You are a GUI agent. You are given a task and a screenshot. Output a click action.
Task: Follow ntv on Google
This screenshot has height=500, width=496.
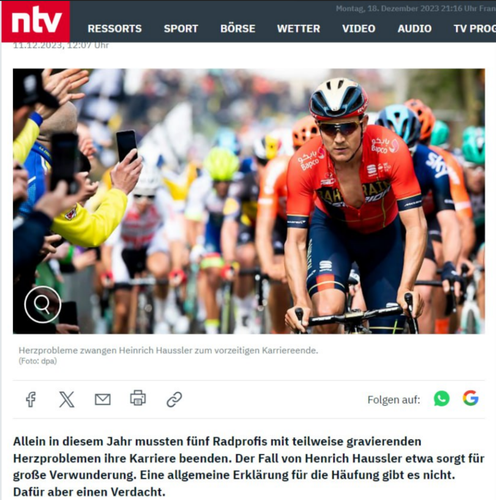pyautogui.click(x=471, y=398)
